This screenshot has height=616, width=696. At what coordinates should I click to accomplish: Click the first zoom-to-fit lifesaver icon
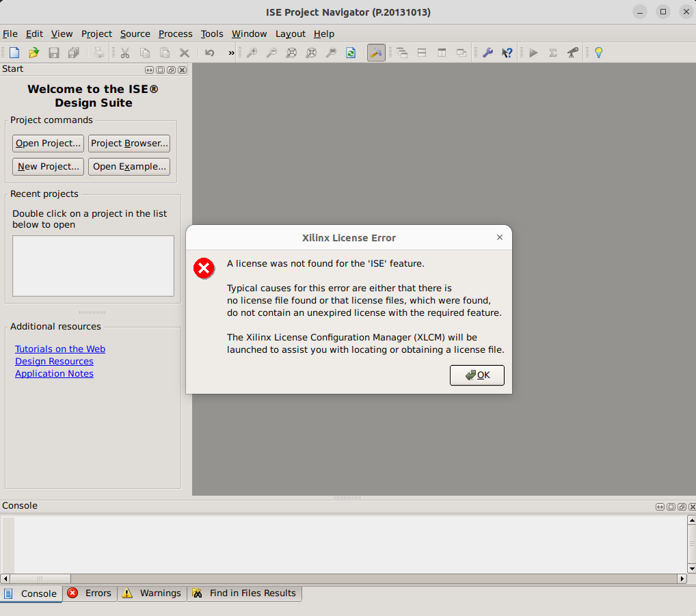click(x=291, y=53)
